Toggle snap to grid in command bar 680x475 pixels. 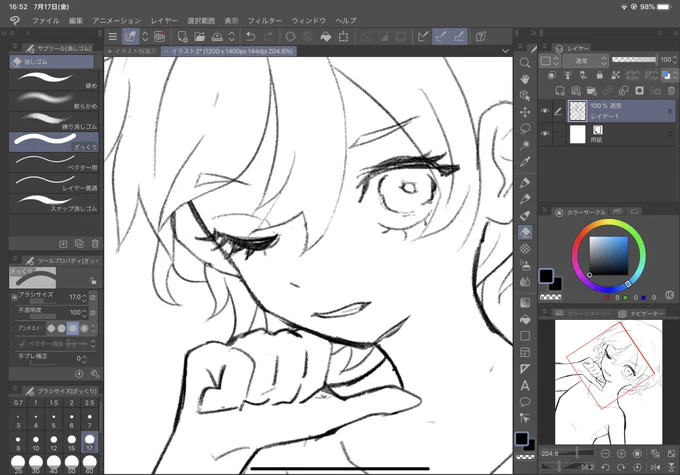(459, 36)
